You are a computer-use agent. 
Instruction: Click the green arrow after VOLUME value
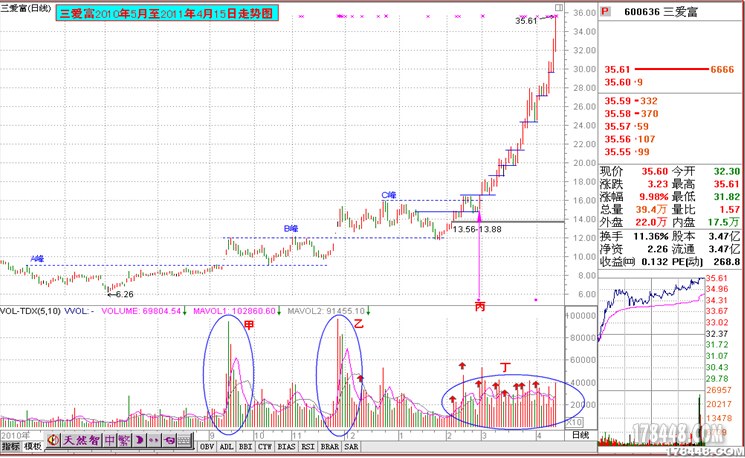tap(183, 311)
